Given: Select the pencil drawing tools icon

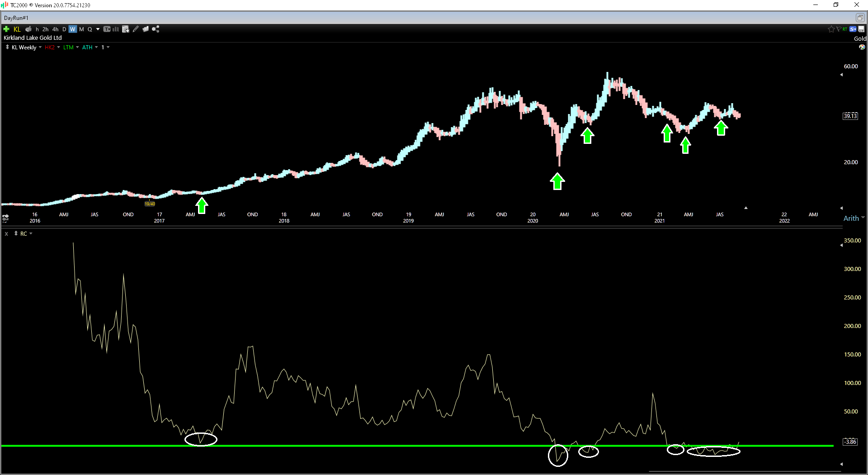Looking at the screenshot, I should pyautogui.click(x=136, y=29).
